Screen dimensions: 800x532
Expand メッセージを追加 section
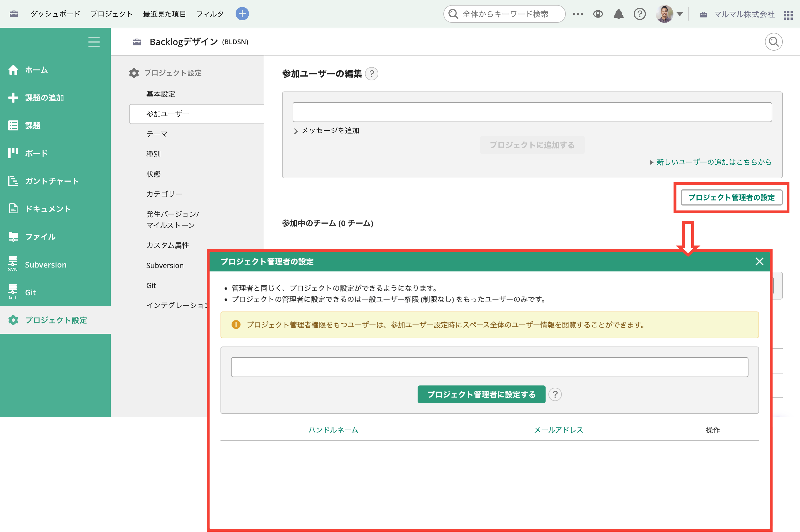[326, 131]
